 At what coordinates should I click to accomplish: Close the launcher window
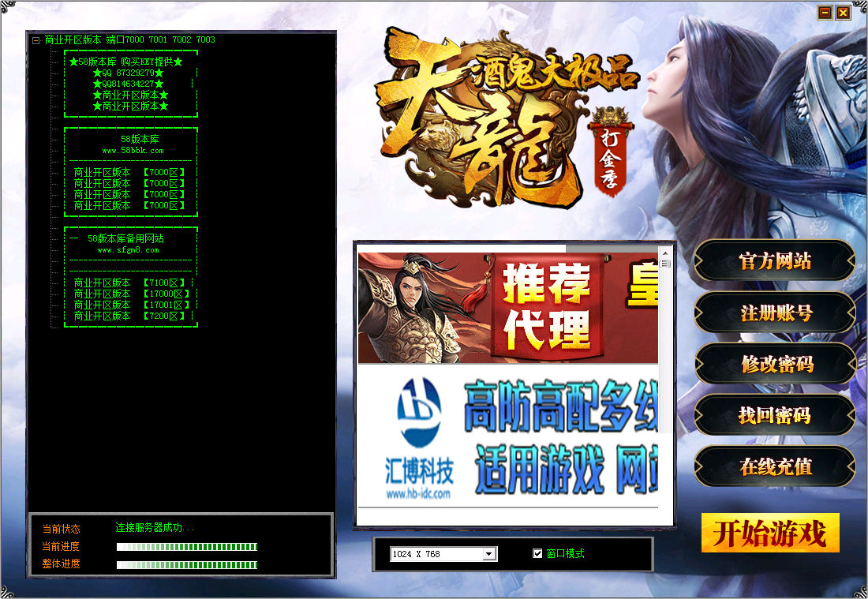843,12
